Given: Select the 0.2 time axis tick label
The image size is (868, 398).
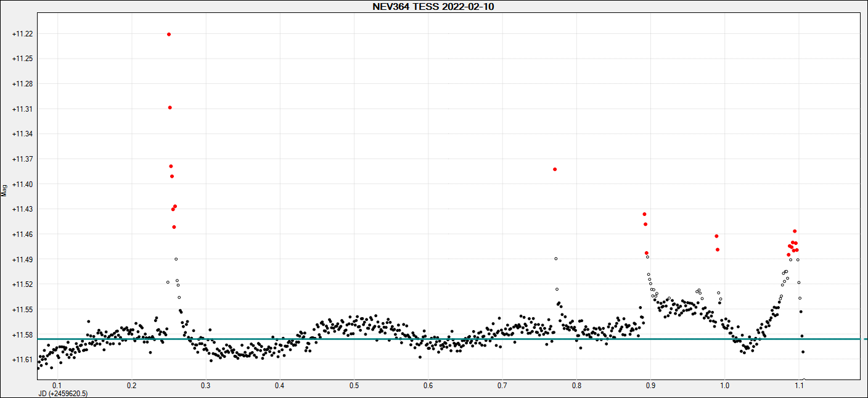Looking at the screenshot, I should click(x=131, y=385).
